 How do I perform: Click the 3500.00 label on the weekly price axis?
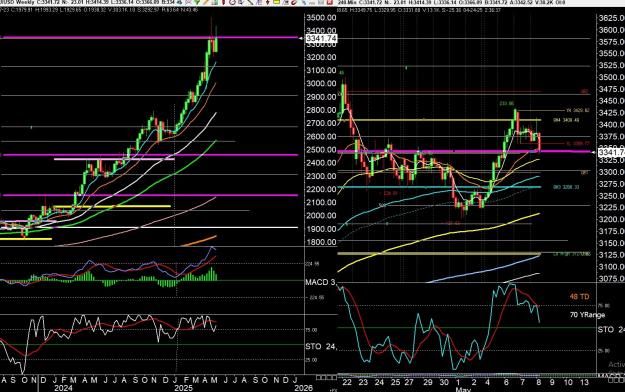pos(321,18)
